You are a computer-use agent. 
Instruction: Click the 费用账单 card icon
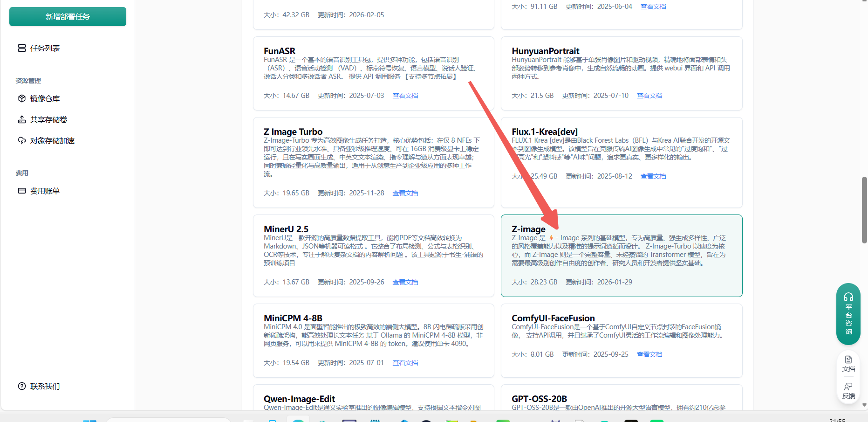point(21,191)
